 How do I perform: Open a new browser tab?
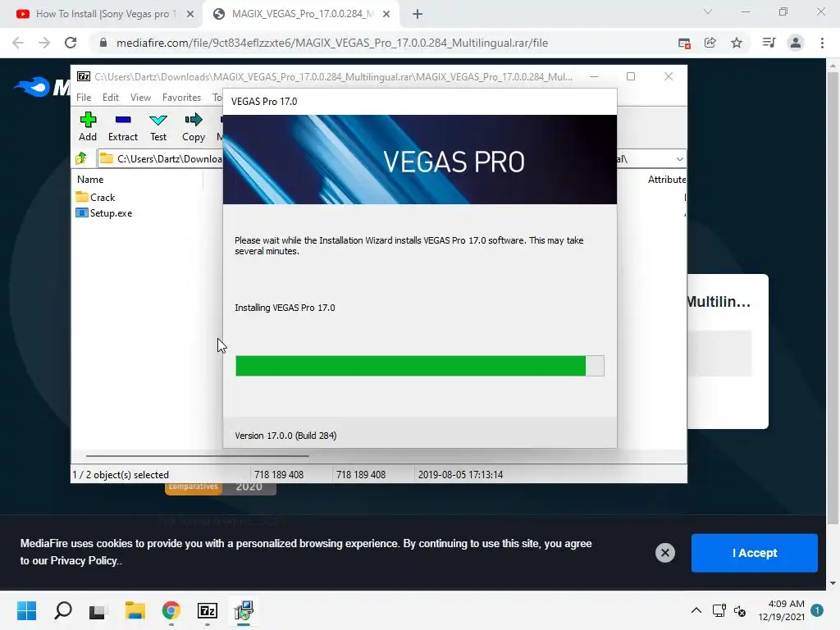[418, 15]
